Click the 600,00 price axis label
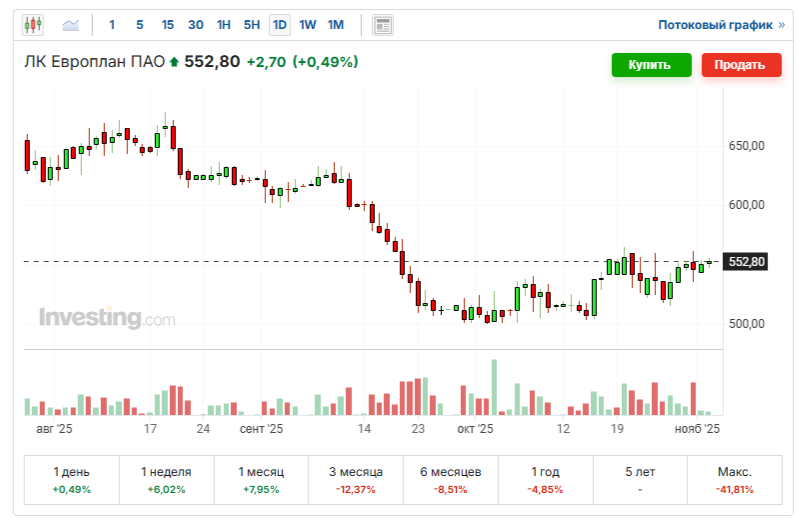The width and height of the screenshot is (797, 519). (746, 205)
